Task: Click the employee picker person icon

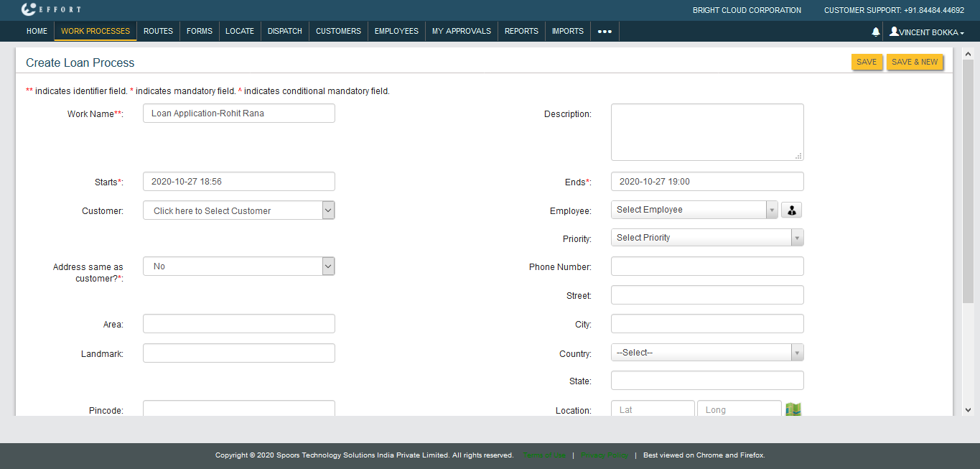Action: click(x=791, y=210)
